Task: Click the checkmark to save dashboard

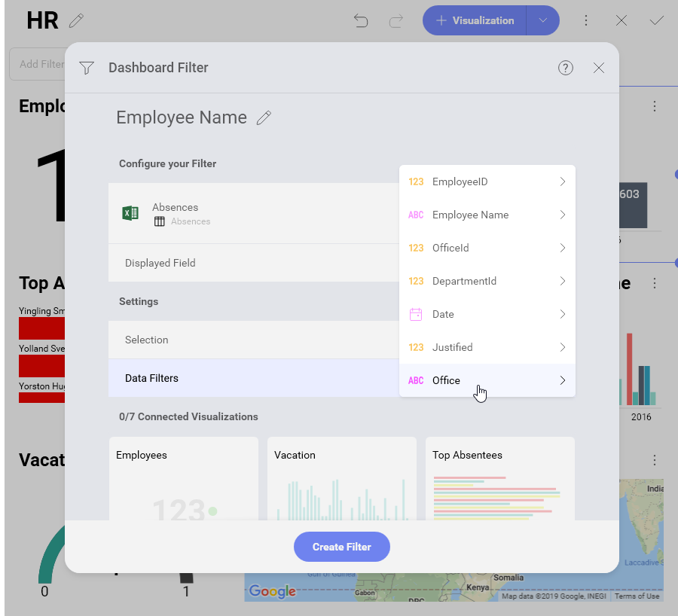Action: point(656,21)
